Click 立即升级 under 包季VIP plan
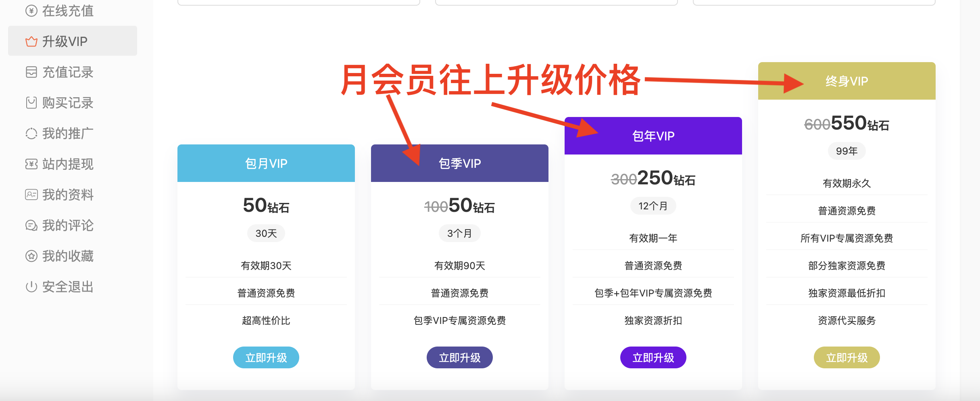The height and width of the screenshot is (401, 980). point(460,357)
